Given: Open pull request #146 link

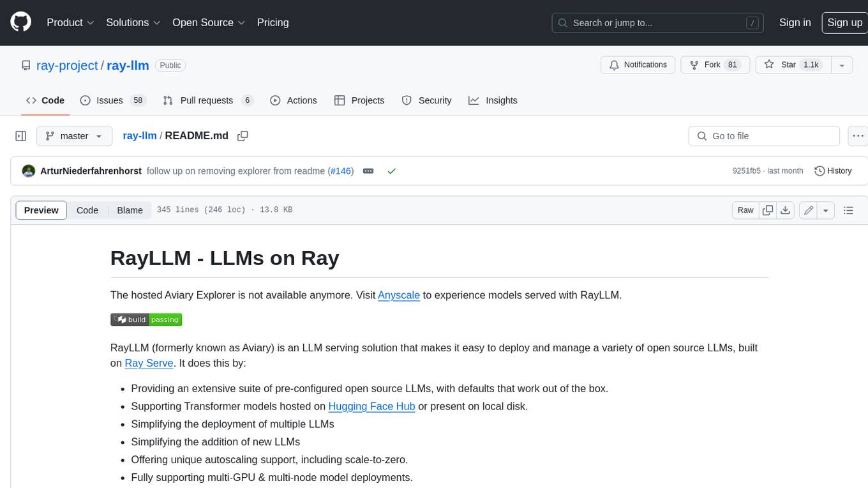Looking at the screenshot, I should pyautogui.click(x=341, y=171).
